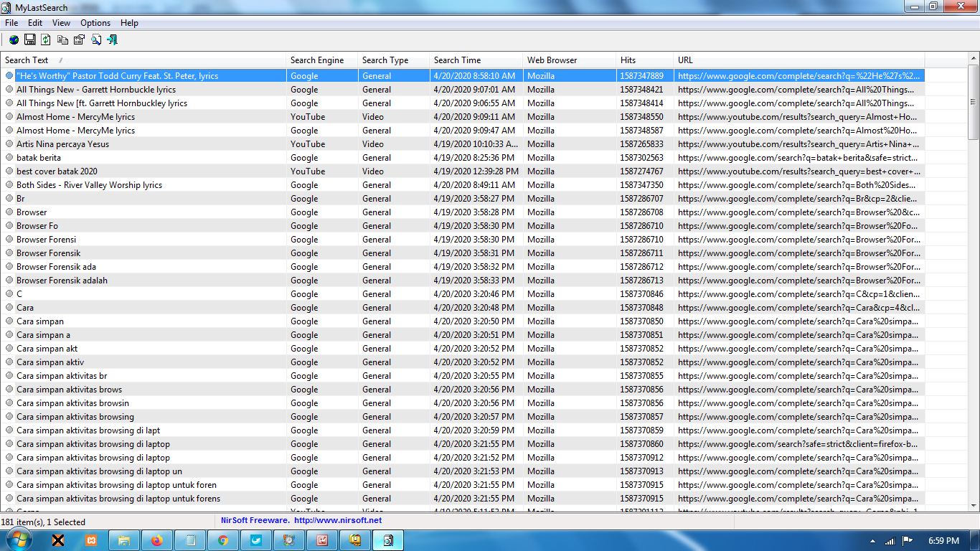Refresh the search list
Screen dimensions: 980x551
click(46, 40)
